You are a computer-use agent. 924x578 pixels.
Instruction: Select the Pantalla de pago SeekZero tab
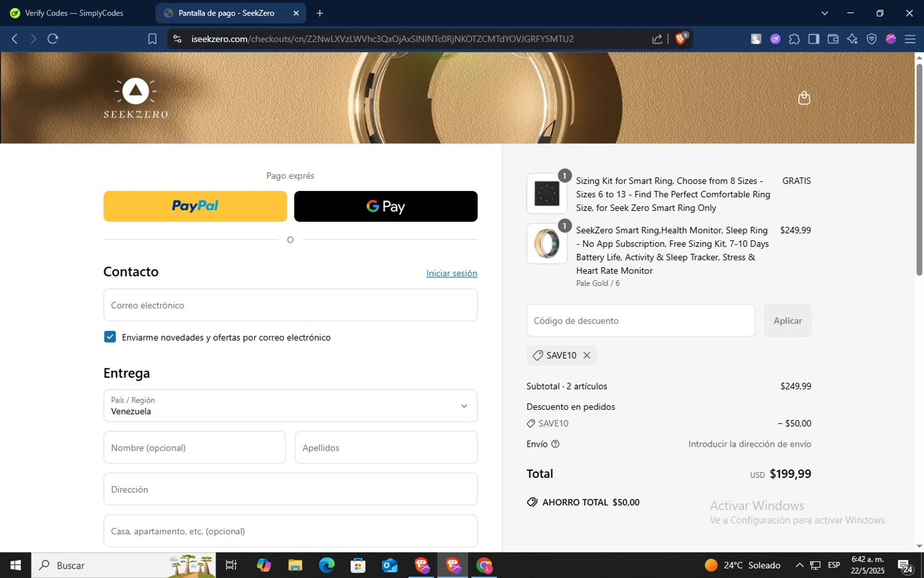pos(231,13)
